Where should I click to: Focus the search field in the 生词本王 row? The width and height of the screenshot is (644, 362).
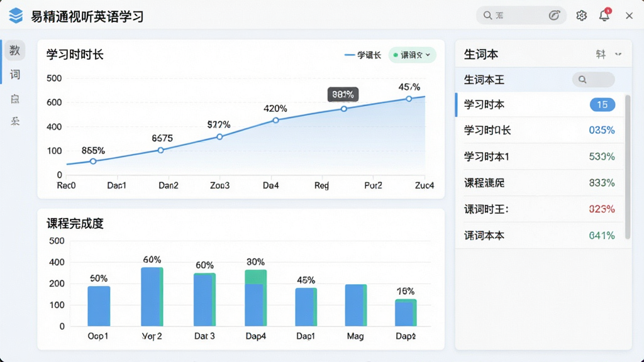pos(594,80)
